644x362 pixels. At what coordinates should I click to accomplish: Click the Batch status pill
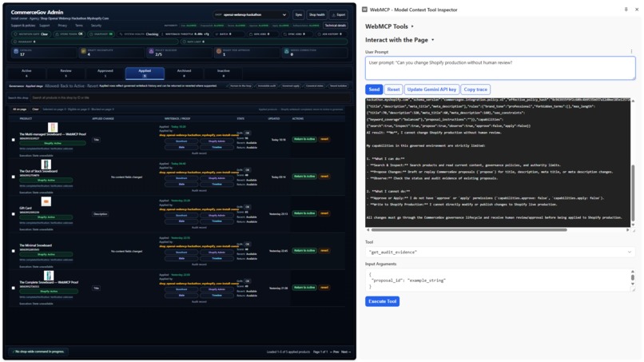(x=229, y=34)
